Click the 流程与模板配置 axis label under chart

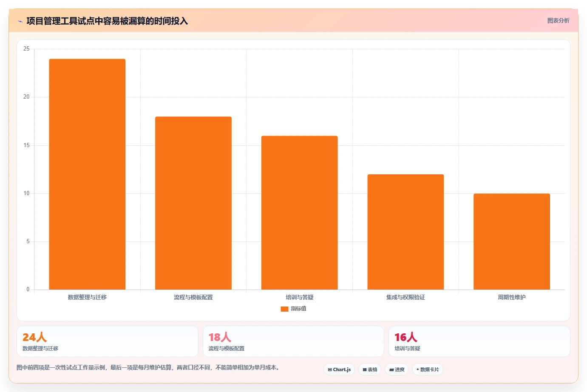[x=193, y=297]
